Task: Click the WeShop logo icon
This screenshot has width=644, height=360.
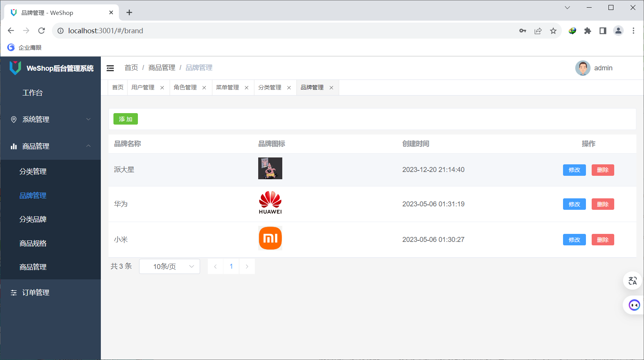Action: pos(14,68)
